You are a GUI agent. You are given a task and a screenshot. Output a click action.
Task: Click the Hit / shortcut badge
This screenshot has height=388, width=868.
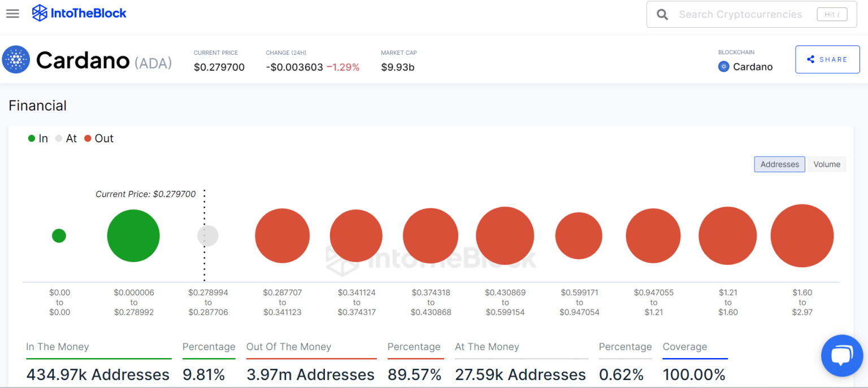(x=832, y=15)
